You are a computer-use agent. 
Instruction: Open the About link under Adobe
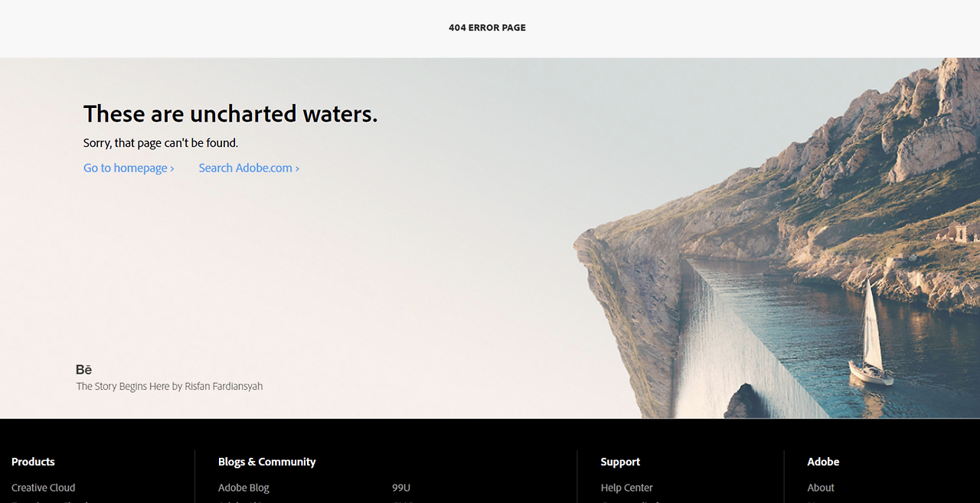point(821,488)
